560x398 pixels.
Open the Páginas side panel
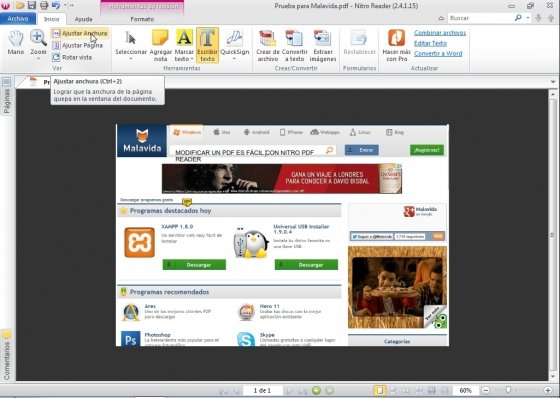point(6,95)
